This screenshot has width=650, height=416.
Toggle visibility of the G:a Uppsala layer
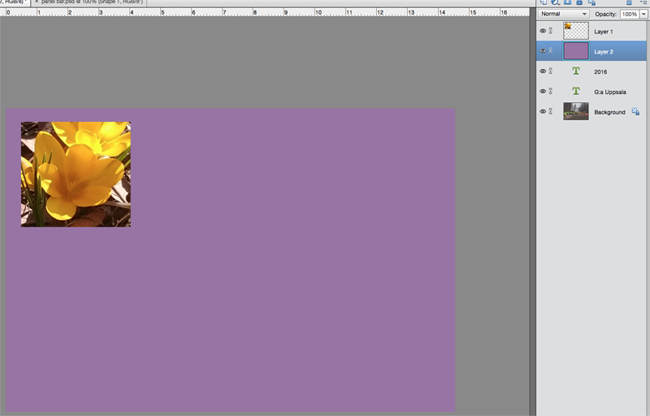point(543,91)
